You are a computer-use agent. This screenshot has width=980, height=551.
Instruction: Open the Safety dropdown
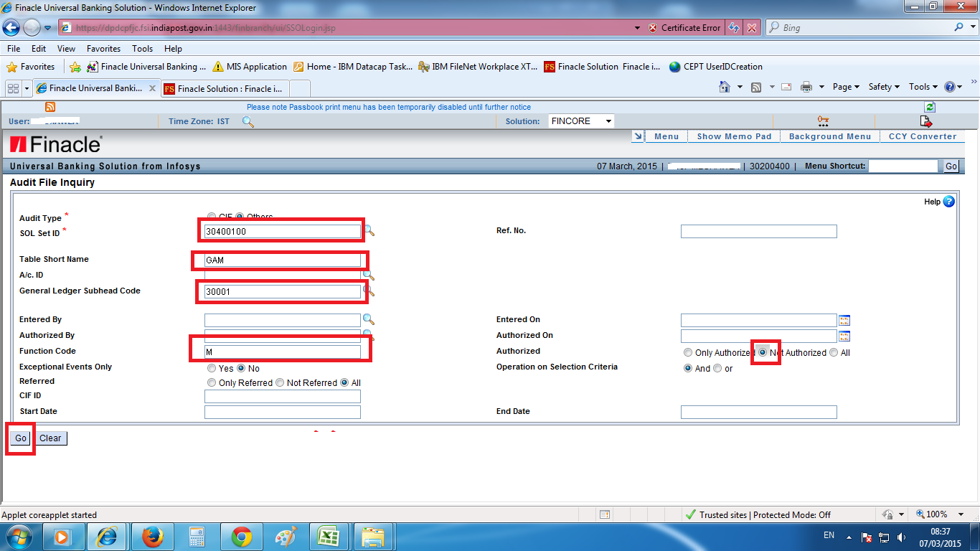pyautogui.click(x=881, y=86)
